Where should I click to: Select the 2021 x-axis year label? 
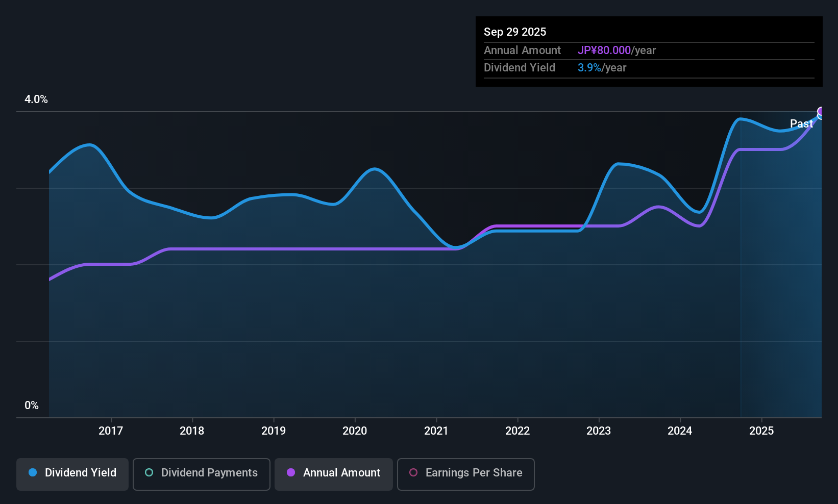click(x=436, y=431)
